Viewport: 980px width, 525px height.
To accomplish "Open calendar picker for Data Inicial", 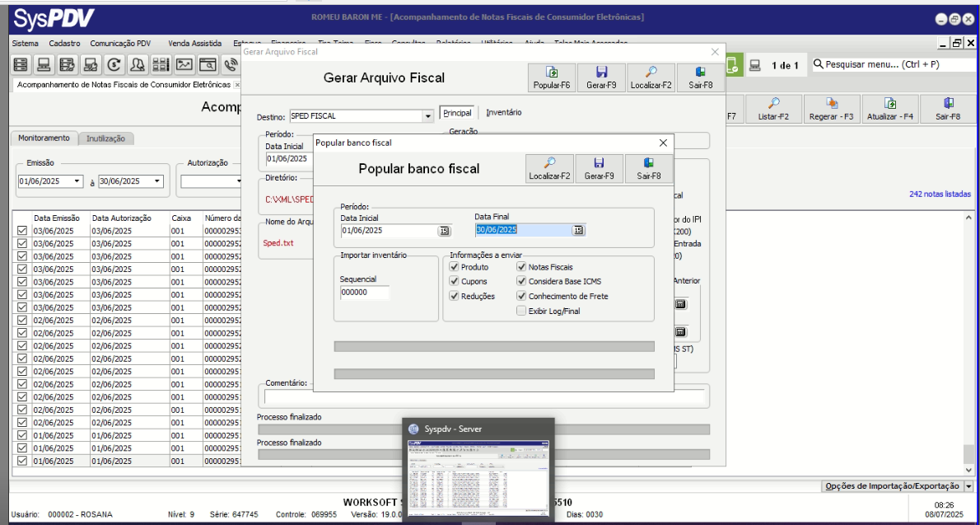I will pyautogui.click(x=445, y=231).
